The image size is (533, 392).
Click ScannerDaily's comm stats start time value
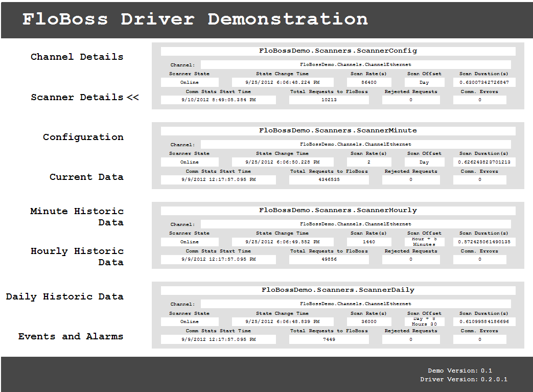218,339
